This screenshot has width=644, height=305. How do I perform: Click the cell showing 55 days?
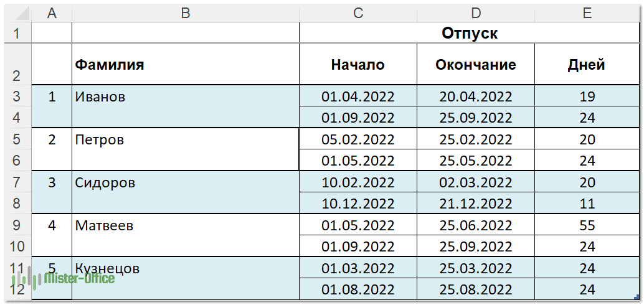pyautogui.click(x=587, y=225)
